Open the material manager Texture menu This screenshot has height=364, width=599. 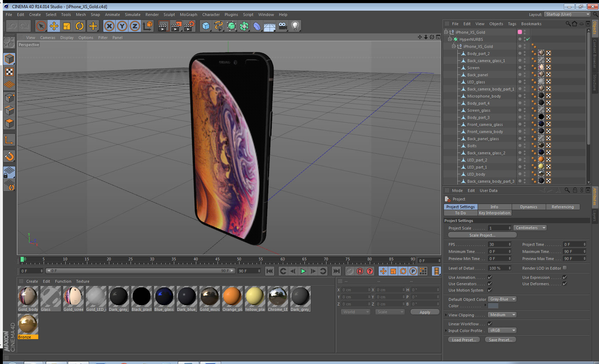pos(83,281)
